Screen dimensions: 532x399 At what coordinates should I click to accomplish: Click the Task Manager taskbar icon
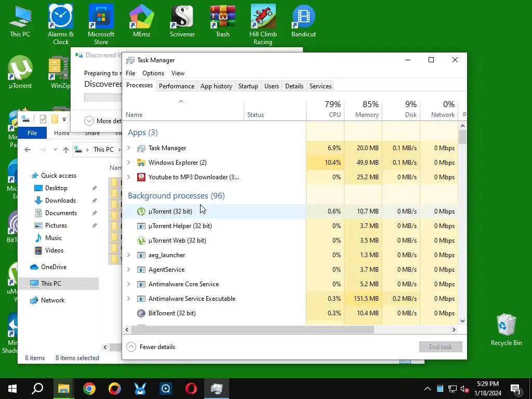(217, 389)
